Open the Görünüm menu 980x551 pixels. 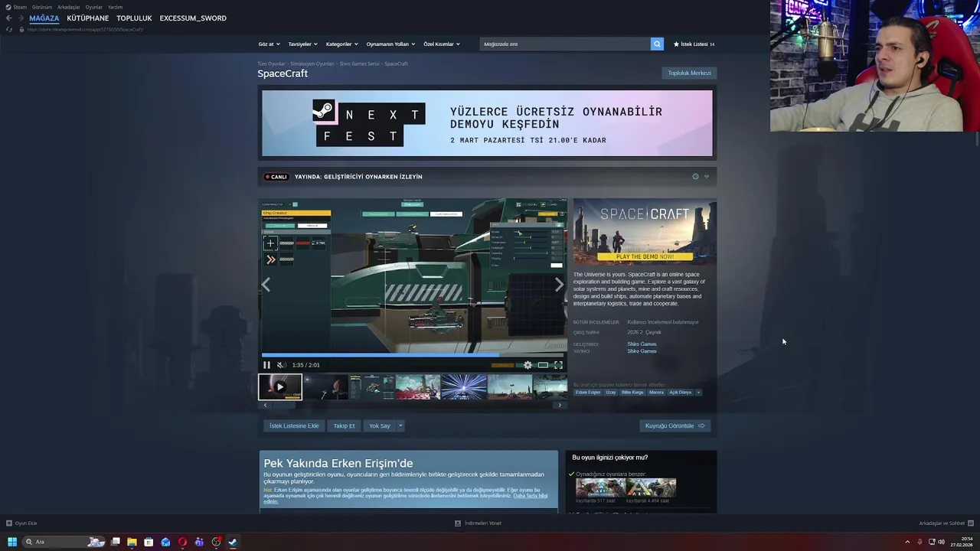(x=42, y=7)
